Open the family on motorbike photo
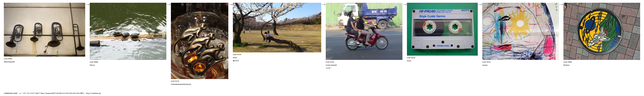 (x=364, y=31)
